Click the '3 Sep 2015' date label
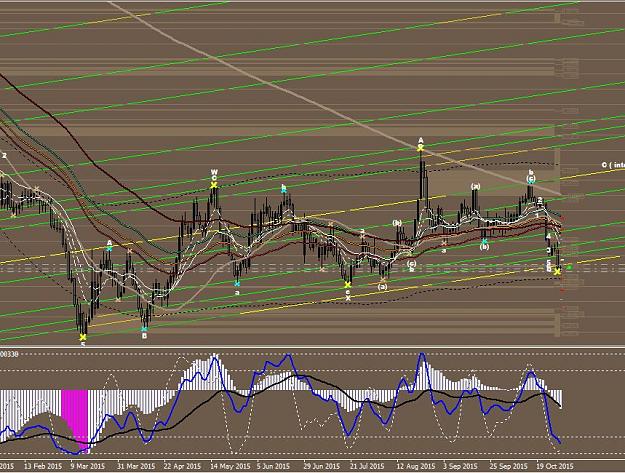The height and width of the screenshot is (473, 625). click(x=461, y=466)
